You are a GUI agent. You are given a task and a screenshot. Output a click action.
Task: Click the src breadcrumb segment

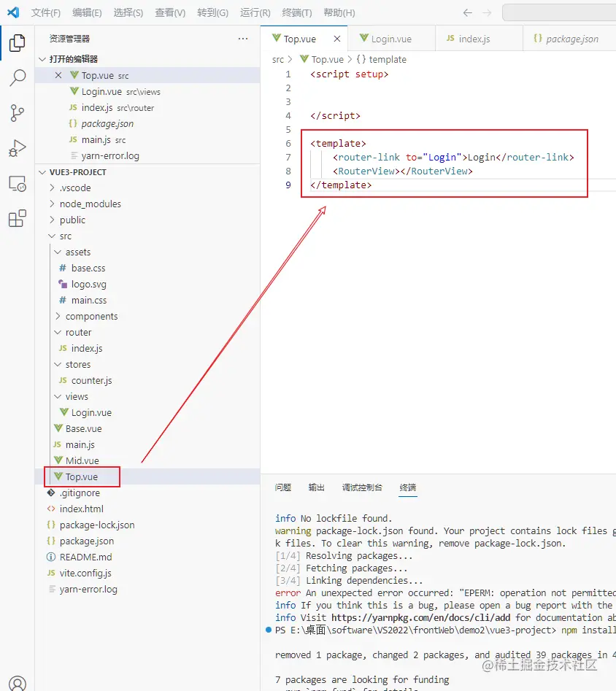[x=278, y=60]
